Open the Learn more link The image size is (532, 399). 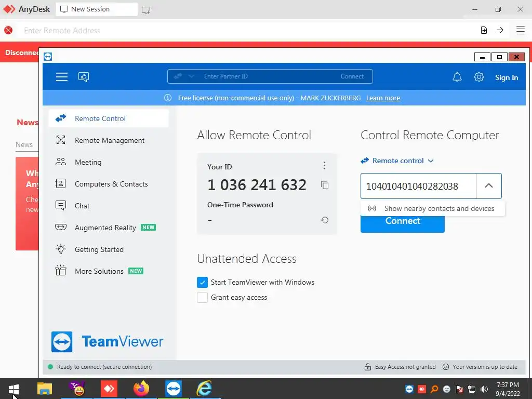click(x=383, y=98)
